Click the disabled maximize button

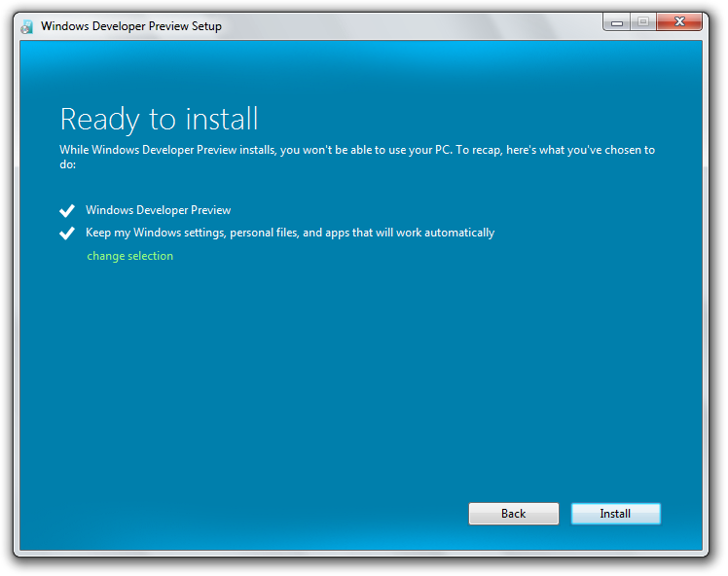643,21
